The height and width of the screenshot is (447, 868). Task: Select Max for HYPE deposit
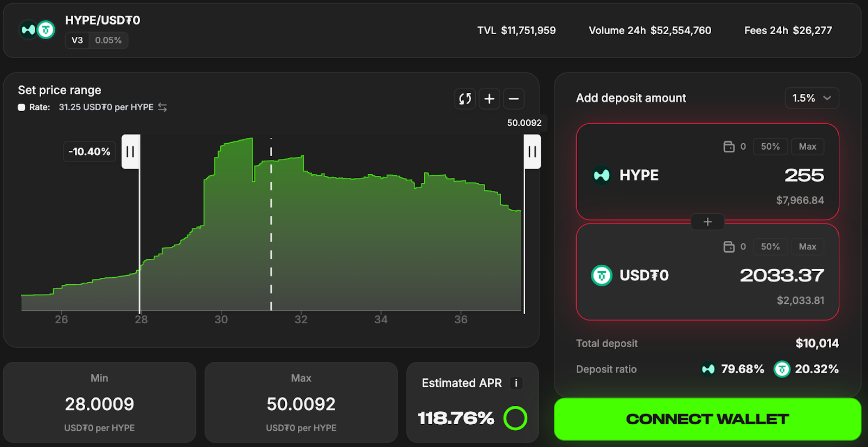(x=807, y=146)
